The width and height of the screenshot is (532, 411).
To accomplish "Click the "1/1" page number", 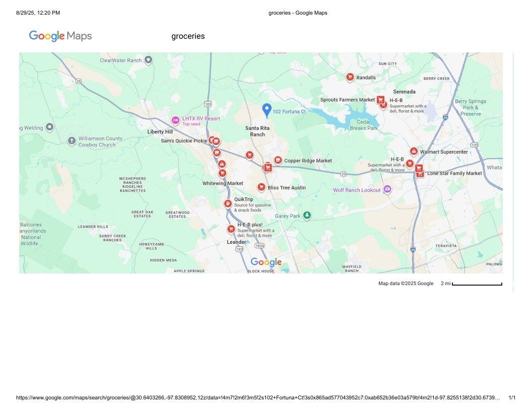I will pos(512,397).
